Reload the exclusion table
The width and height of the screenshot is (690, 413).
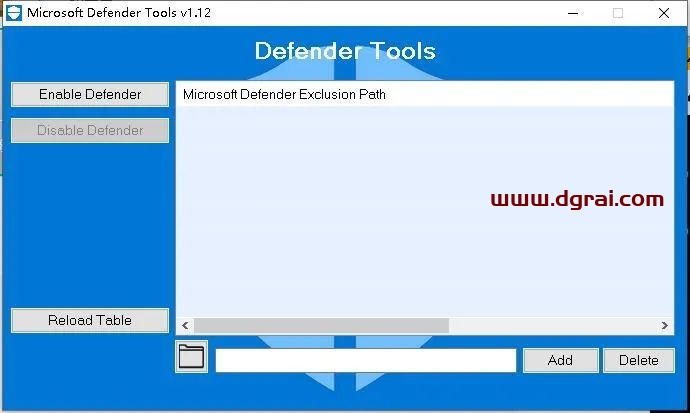(x=90, y=320)
